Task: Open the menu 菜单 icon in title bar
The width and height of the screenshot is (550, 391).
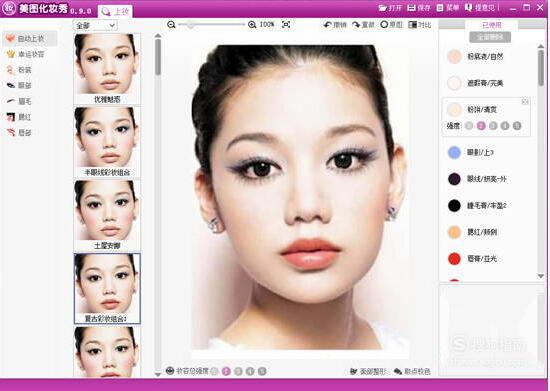Action: [440, 8]
